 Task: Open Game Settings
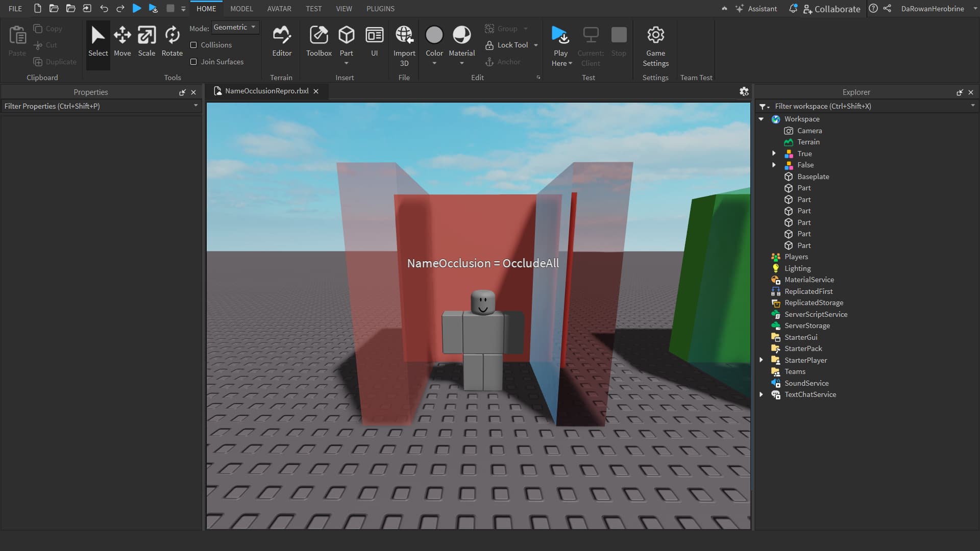pyautogui.click(x=656, y=46)
